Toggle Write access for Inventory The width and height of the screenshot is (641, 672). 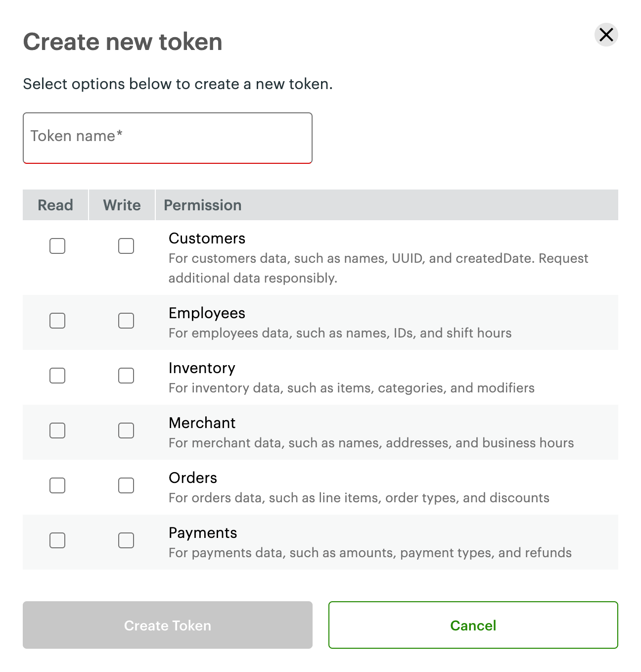coord(126,376)
